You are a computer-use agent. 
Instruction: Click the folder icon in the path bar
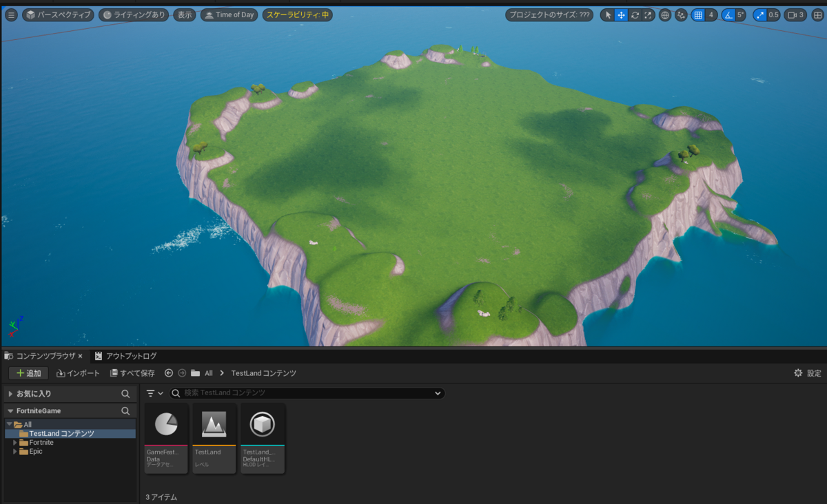click(x=196, y=373)
